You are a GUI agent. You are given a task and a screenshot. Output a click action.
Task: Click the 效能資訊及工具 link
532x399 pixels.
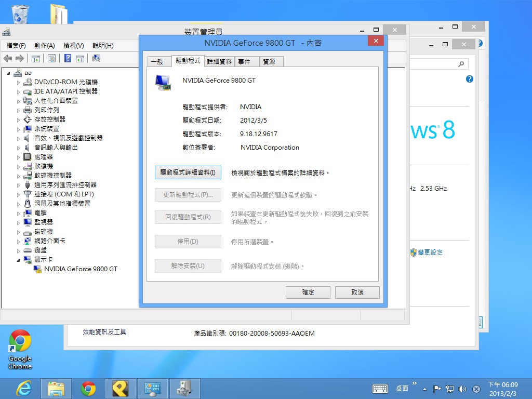click(x=104, y=332)
